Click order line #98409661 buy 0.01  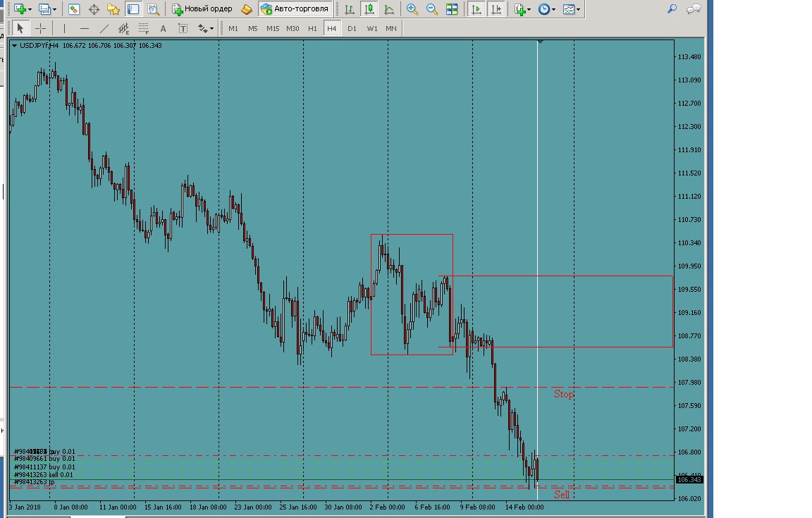(x=44, y=458)
